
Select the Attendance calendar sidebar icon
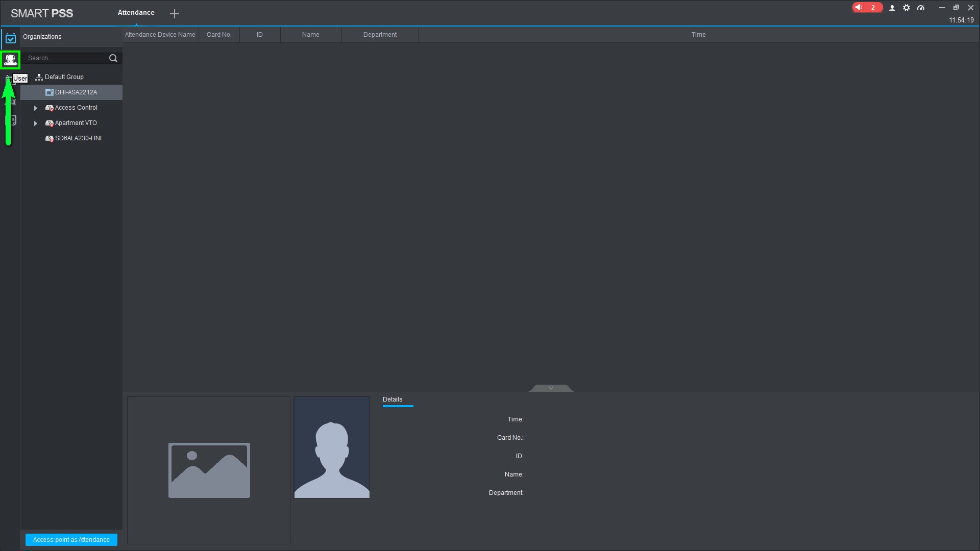pos(10,38)
